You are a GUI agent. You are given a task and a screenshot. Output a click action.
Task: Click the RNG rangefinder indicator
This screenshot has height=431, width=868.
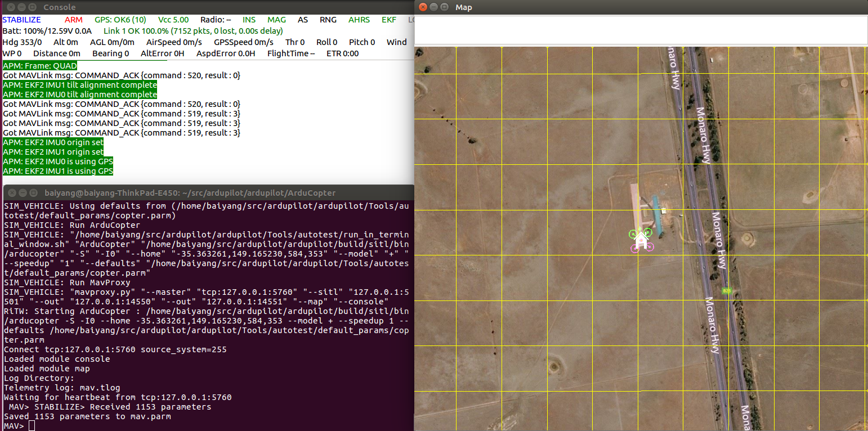click(328, 20)
